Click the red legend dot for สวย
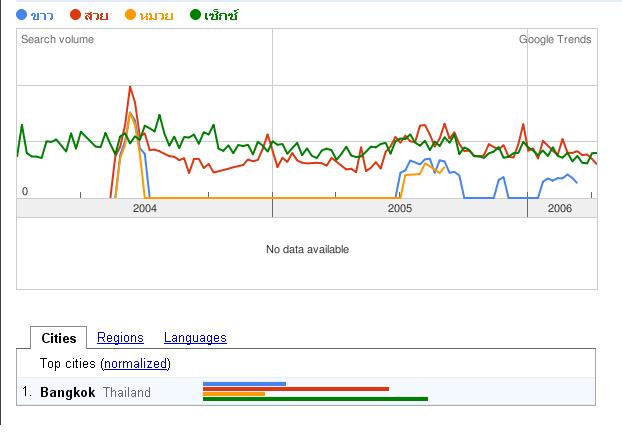The width and height of the screenshot is (622, 432). click(76, 15)
